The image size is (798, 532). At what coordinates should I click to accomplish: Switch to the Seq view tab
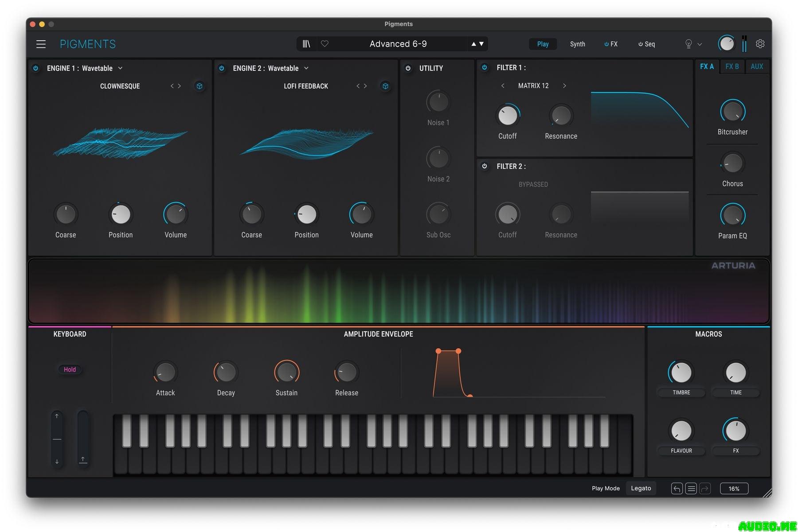[x=646, y=44]
